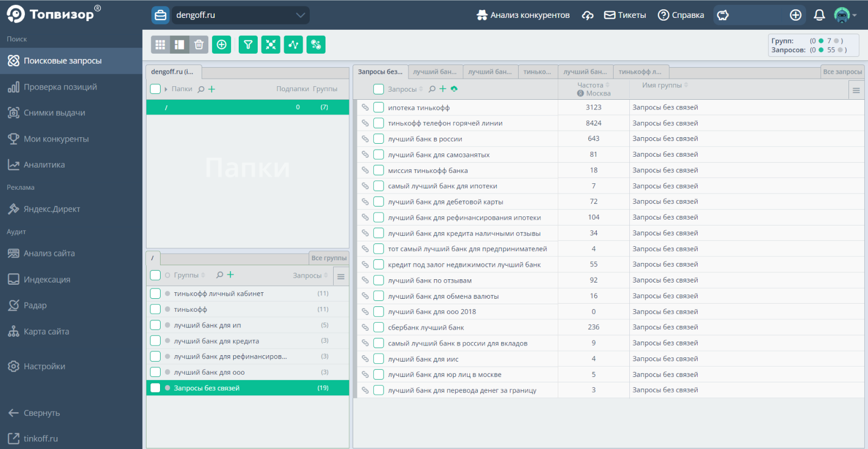
Task: Check the 'тинькофф личный кабинет' group
Action: 155,293
